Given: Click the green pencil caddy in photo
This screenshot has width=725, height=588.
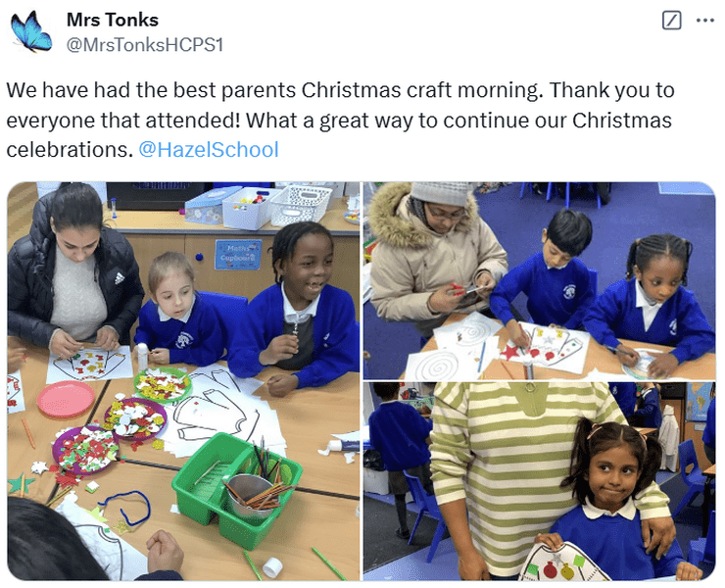Looking at the screenshot, I should point(237,491).
